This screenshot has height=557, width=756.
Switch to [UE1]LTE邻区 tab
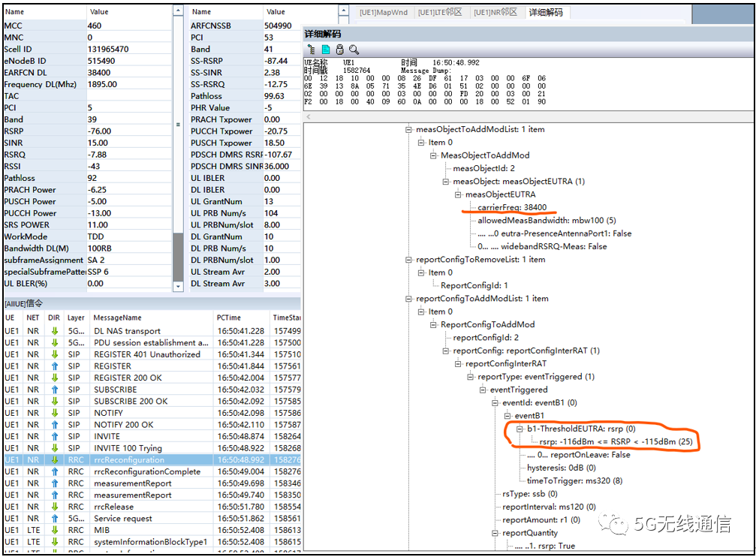pos(440,12)
